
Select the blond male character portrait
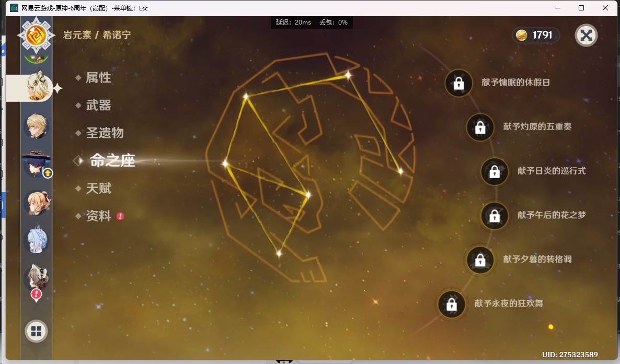pyautogui.click(x=37, y=126)
